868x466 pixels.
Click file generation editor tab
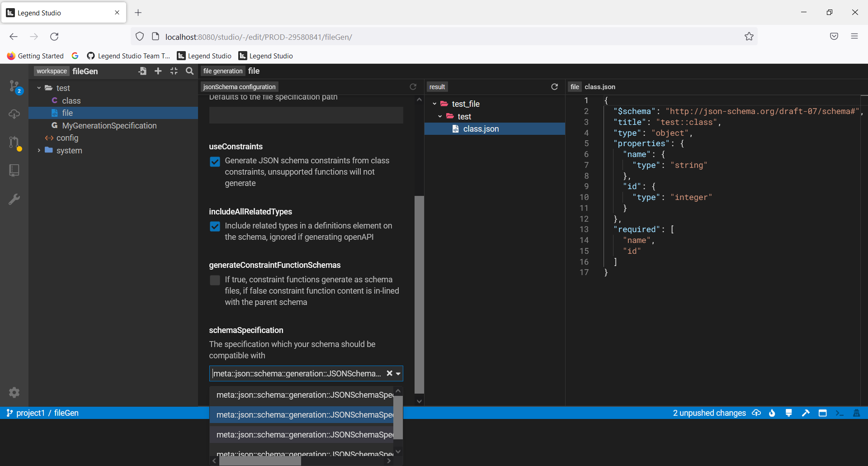223,71
